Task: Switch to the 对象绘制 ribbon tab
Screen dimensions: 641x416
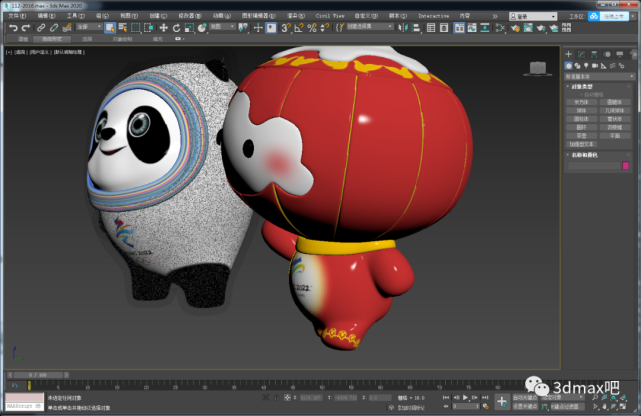Action: pos(122,39)
